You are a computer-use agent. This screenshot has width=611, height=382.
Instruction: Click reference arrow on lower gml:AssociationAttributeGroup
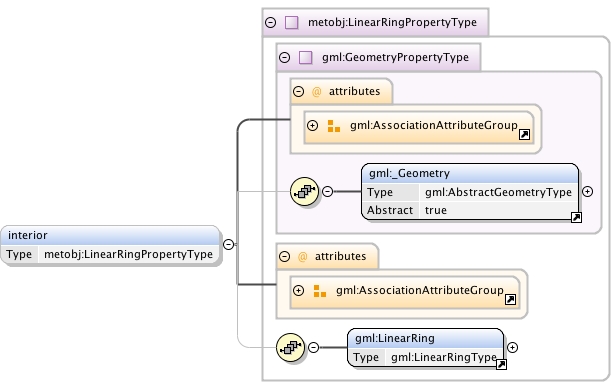tap(510, 299)
